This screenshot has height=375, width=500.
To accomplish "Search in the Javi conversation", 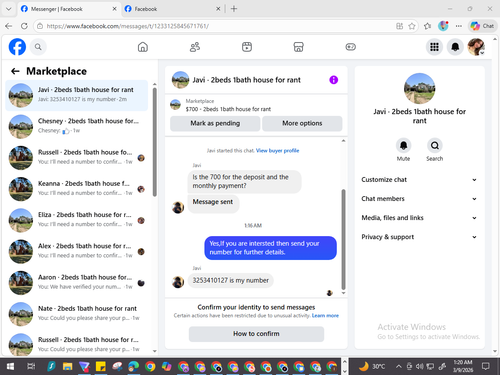I will 435,146.
